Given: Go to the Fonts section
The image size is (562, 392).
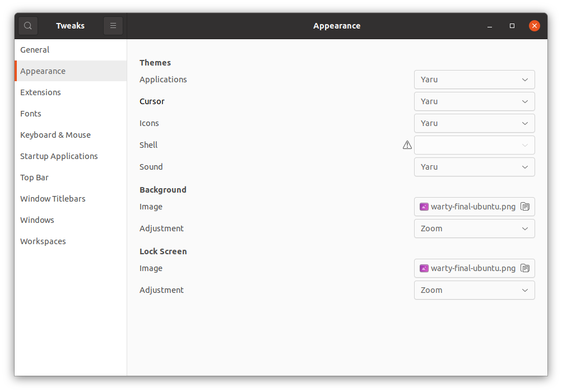Looking at the screenshot, I should (71, 114).
